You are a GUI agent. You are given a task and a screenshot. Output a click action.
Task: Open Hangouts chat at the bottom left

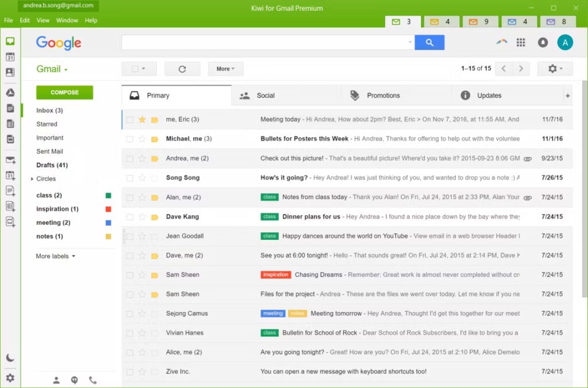coord(73,380)
